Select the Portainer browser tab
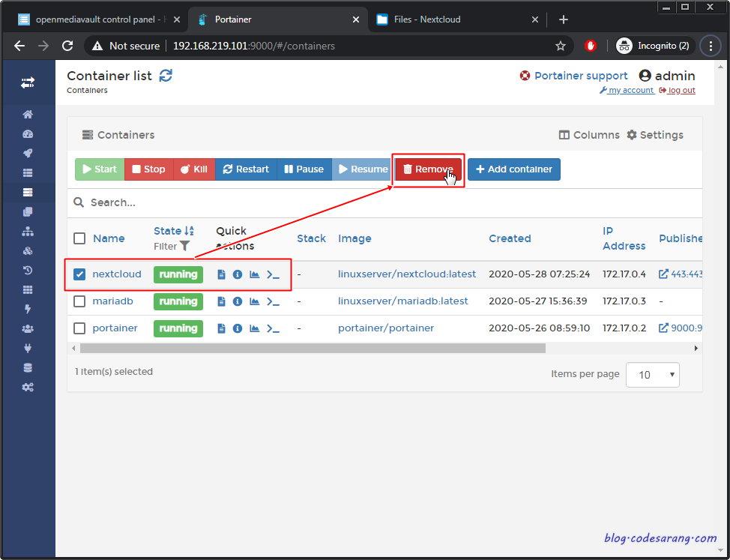Screen dimensions: 730x560 click(278, 19)
